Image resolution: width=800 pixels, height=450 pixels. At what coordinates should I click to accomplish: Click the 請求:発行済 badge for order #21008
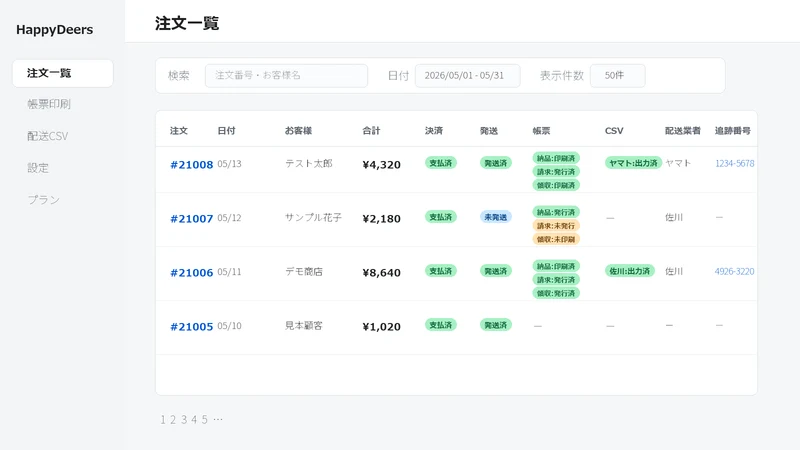coord(556,172)
